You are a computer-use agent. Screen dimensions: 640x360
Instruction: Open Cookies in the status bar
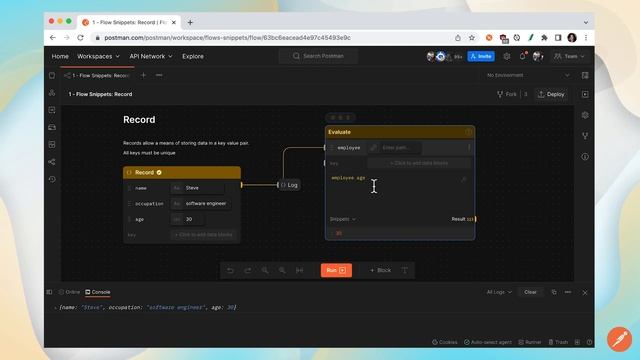coord(445,342)
